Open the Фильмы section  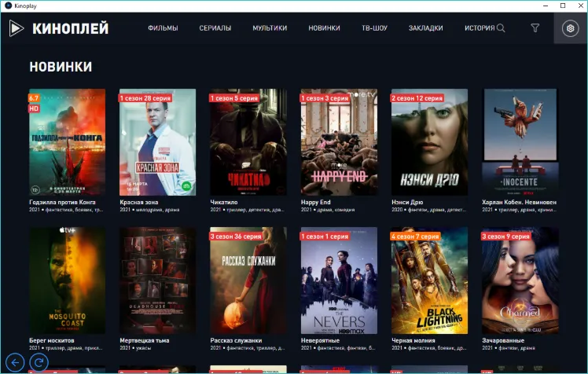[163, 28]
